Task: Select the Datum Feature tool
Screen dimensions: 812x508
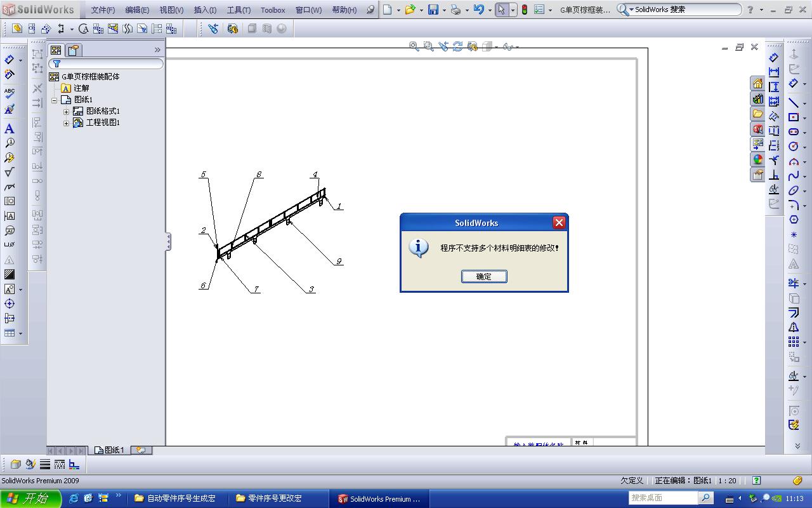Action: (x=10, y=216)
